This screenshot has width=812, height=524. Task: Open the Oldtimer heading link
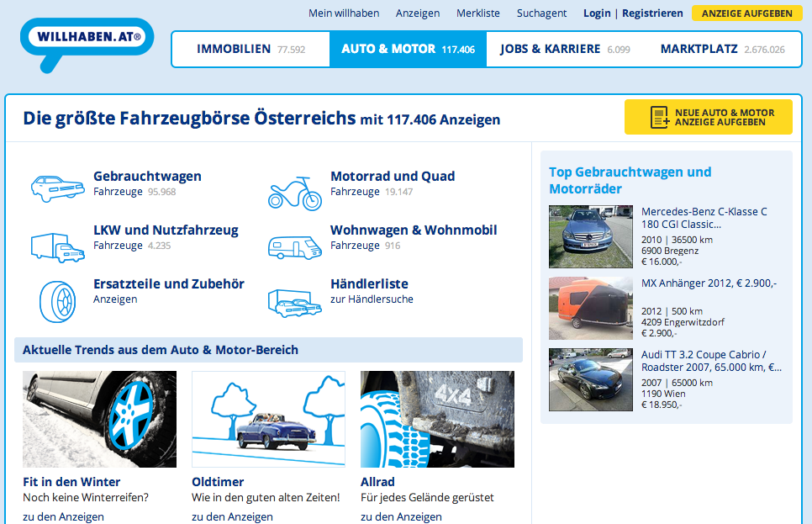coord(218,482)
